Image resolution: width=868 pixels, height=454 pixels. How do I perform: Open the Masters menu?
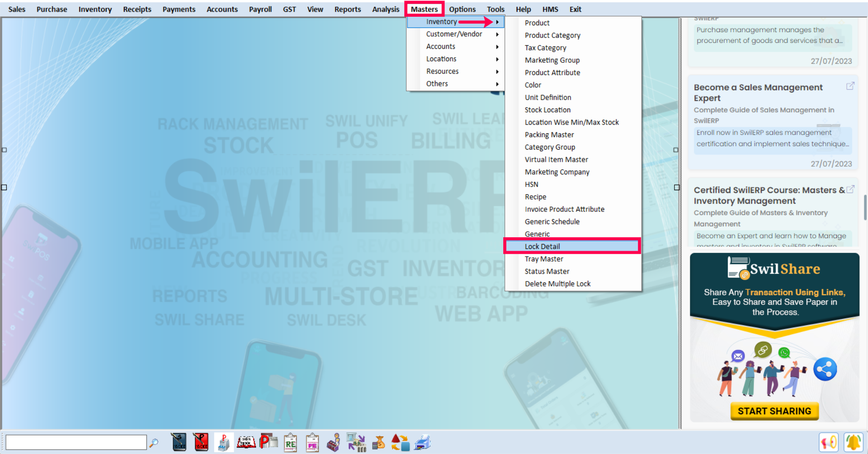click(x=424, y=9)
